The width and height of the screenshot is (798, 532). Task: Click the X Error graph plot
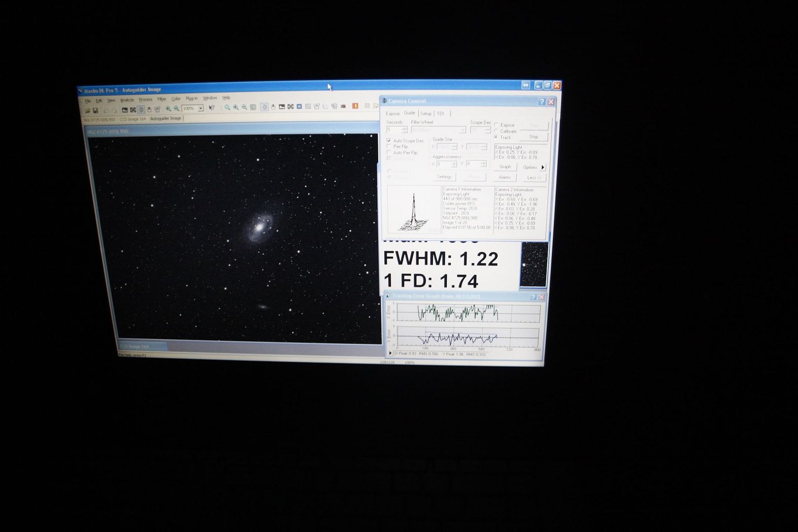pos(468,312)
